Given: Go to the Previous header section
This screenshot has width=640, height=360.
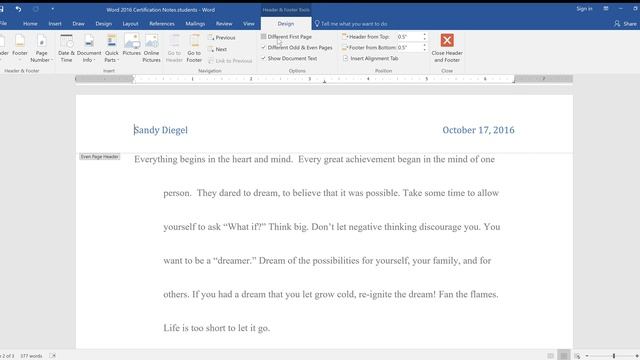Looking at the screenshot, I should [x=222, y=38].
